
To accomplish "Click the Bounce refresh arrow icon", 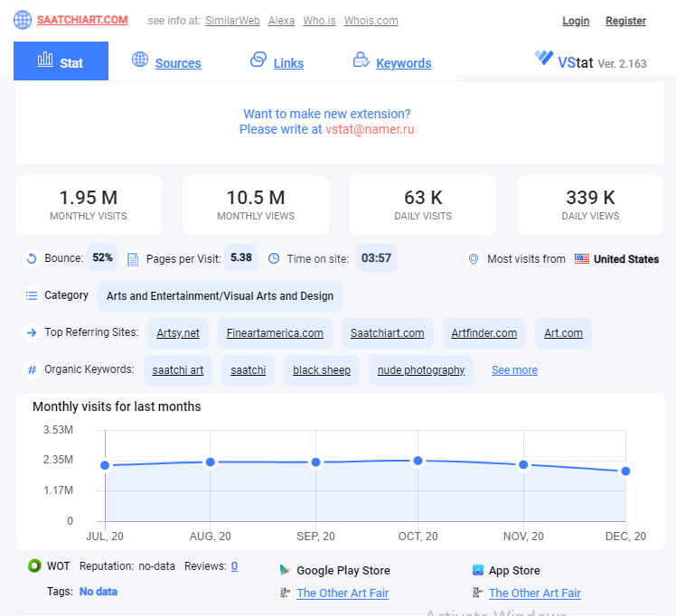I will [x=32, y=258].
